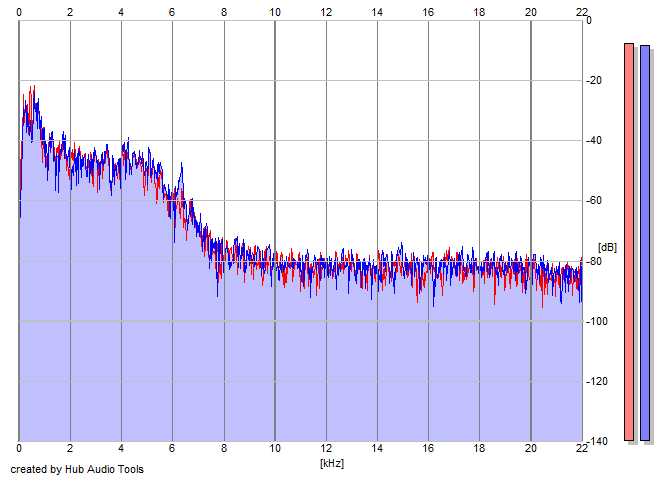Click the -140 dB scale label
This screenshot has width=664, height=481.
click(x=596, y=441)
